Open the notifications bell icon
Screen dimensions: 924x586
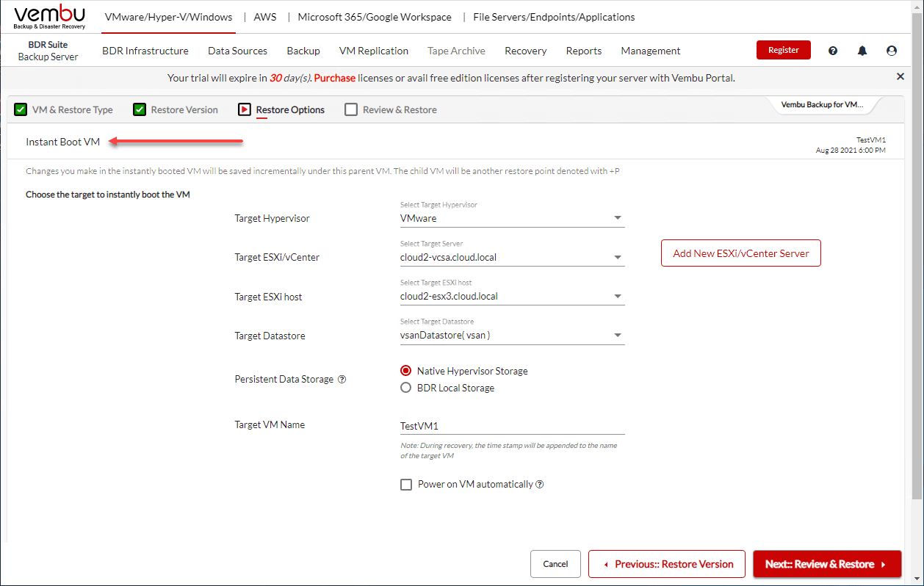(862, 51)
